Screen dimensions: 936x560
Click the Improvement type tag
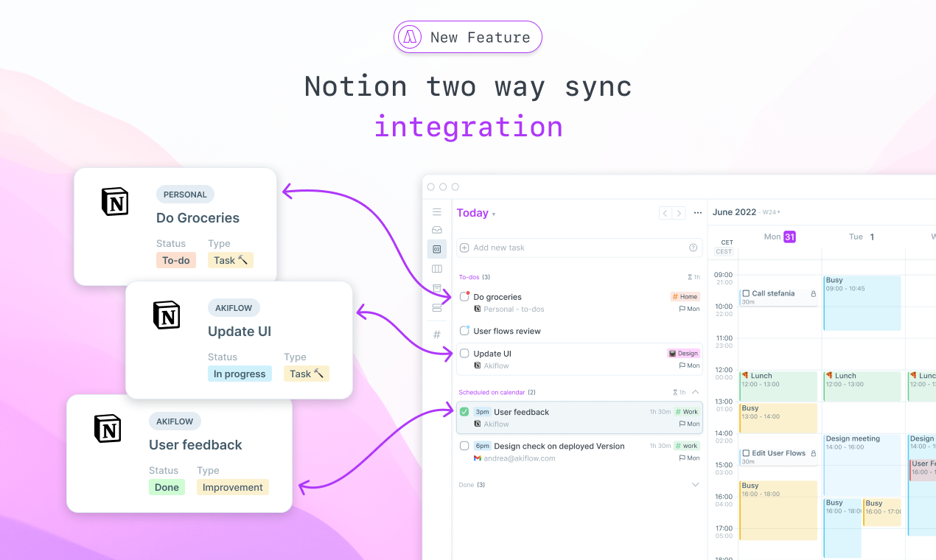(x=233, y=487)
